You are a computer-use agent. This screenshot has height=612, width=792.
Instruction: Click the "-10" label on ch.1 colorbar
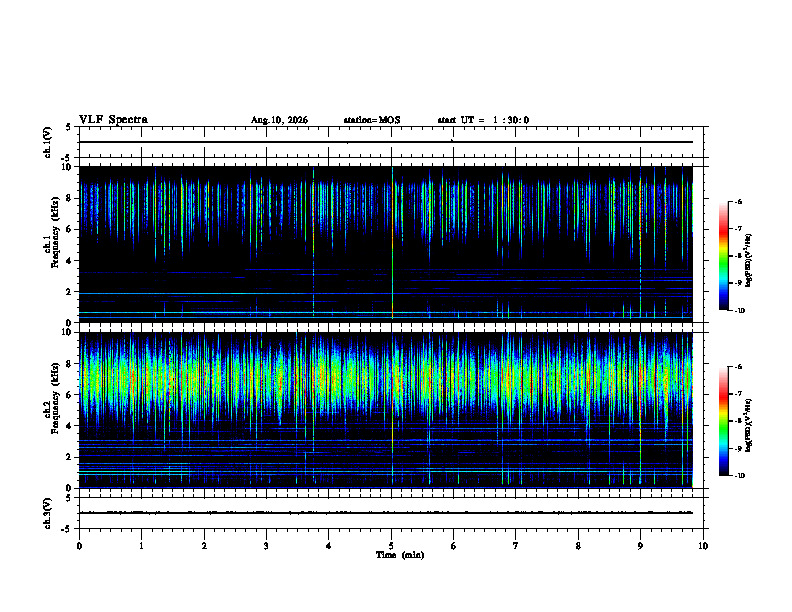click(x=739, y=311)
